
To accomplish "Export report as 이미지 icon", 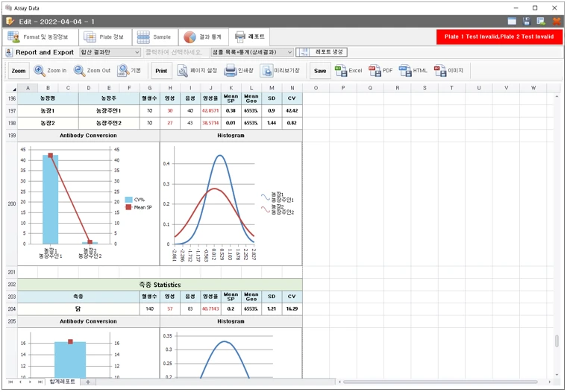I will pos(440,71).
